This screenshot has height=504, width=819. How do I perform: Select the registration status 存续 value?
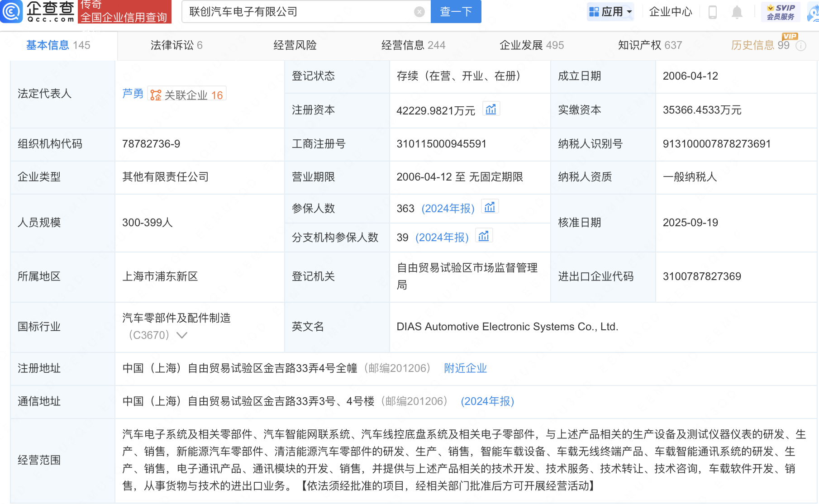coord(460,76)
